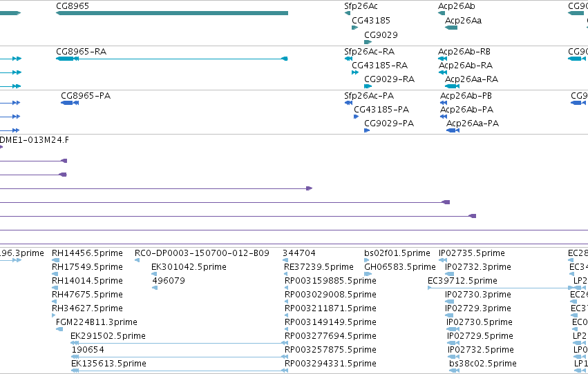Select the RH14014.5prime EST label

[x=87, y=281]
